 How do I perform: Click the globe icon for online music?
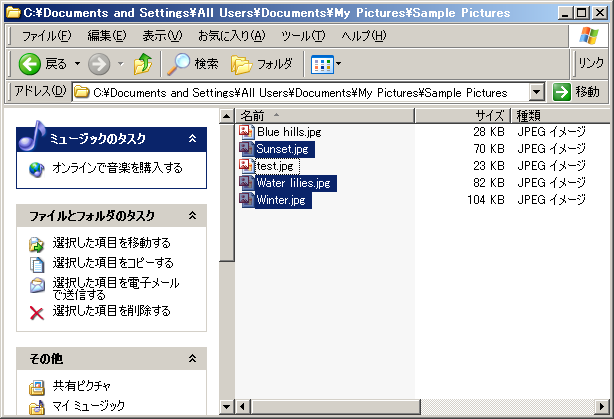[37, 169]
